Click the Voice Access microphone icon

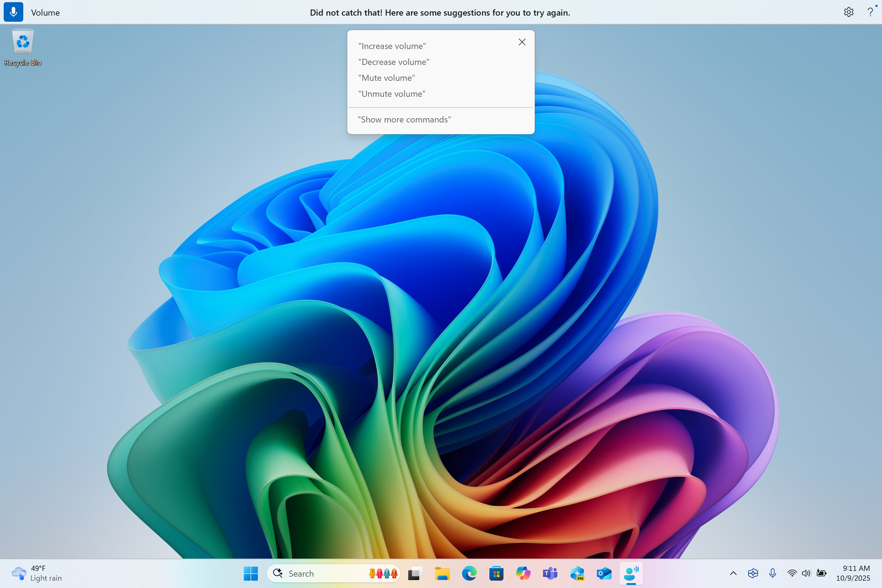click(x=13, y=12)
